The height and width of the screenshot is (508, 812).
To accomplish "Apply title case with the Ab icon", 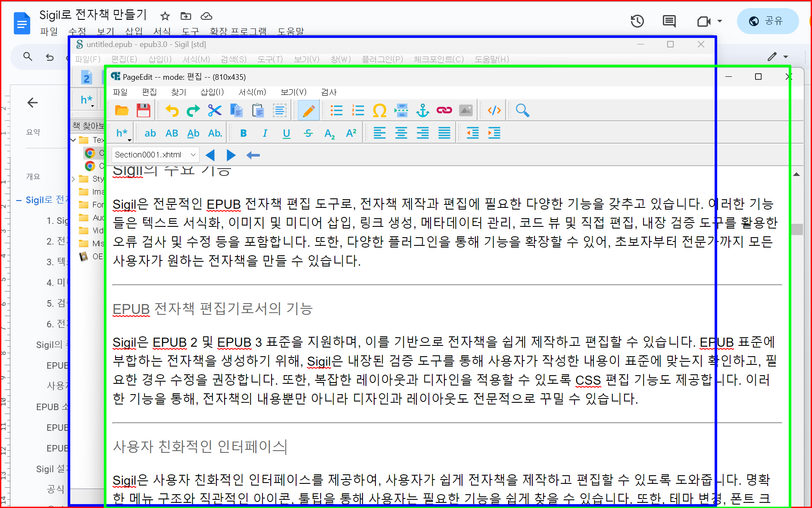I will [193, 133].
